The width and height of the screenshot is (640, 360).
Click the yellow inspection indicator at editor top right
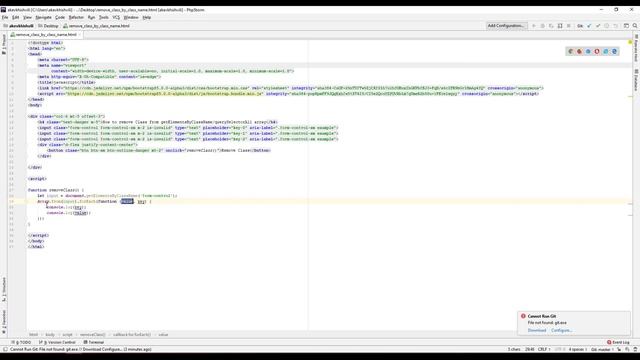630,42
